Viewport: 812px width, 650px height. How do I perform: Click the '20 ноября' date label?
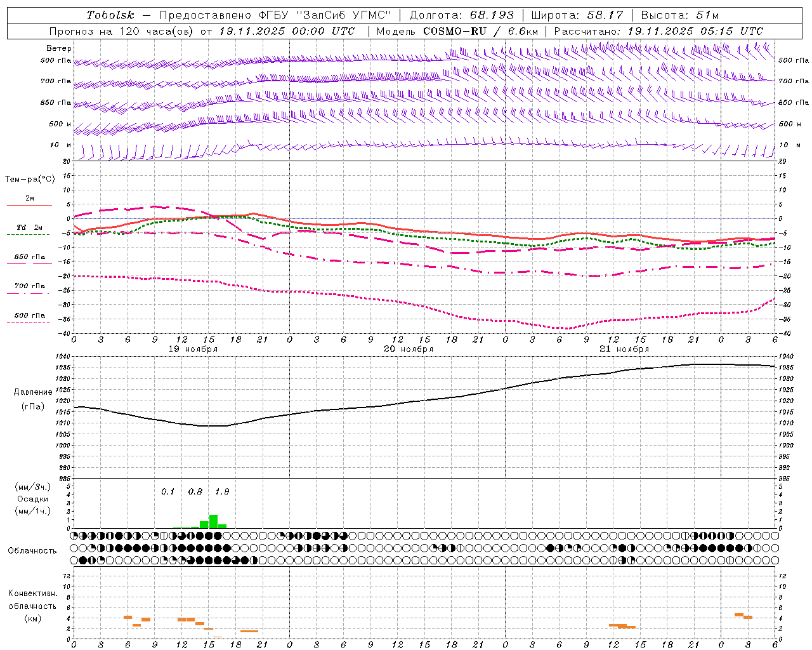point(409,349)
